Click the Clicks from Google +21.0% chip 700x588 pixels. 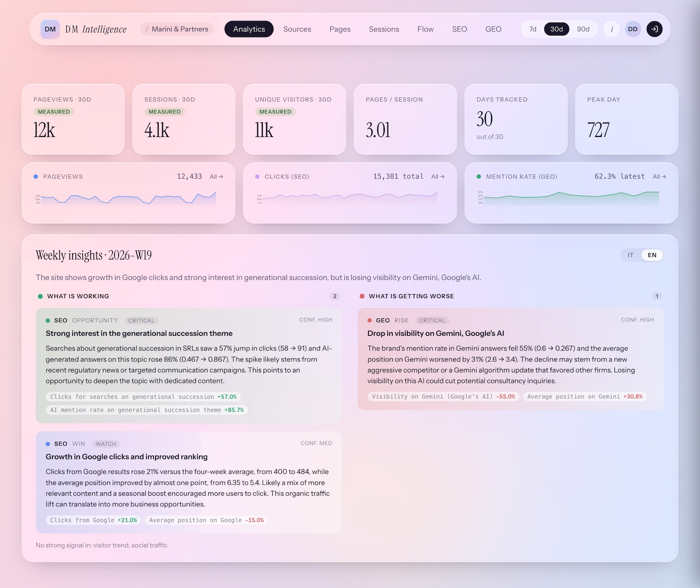point(94,520)
